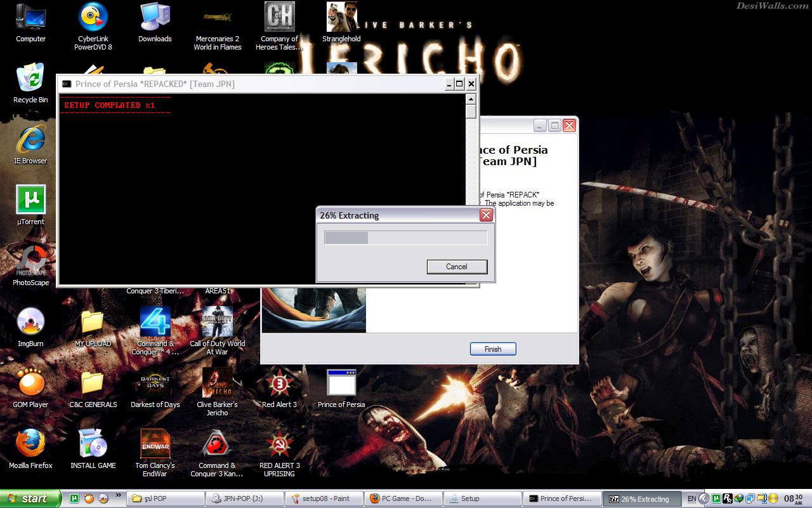The height and width of the screenshot is (508, 812).
Task: Click the Prince of Persia artwork in Setup
Action: (x=314, y=310)
